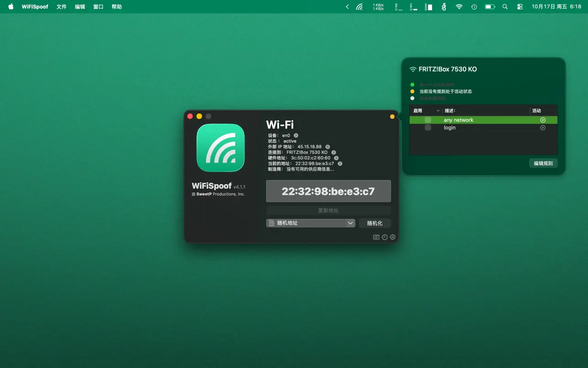The height and width of the screenshot is (368, 588).
Task: Enable the 'login' rule checkbox
Action: (428, 127)
